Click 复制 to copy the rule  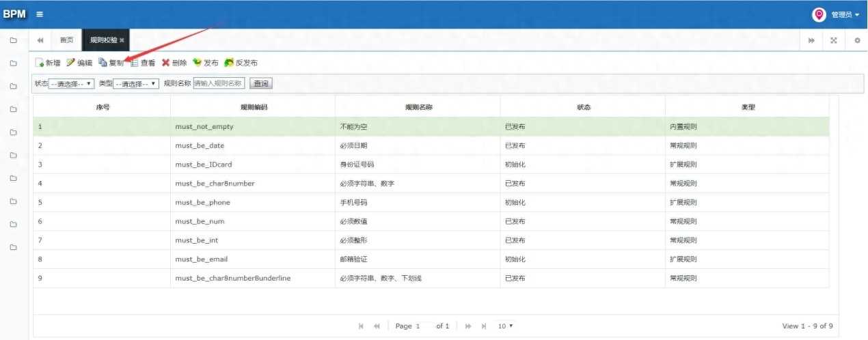point(111,63)
